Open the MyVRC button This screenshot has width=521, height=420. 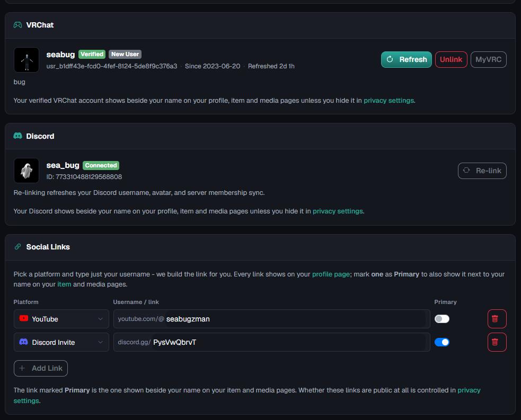[489, 59]
